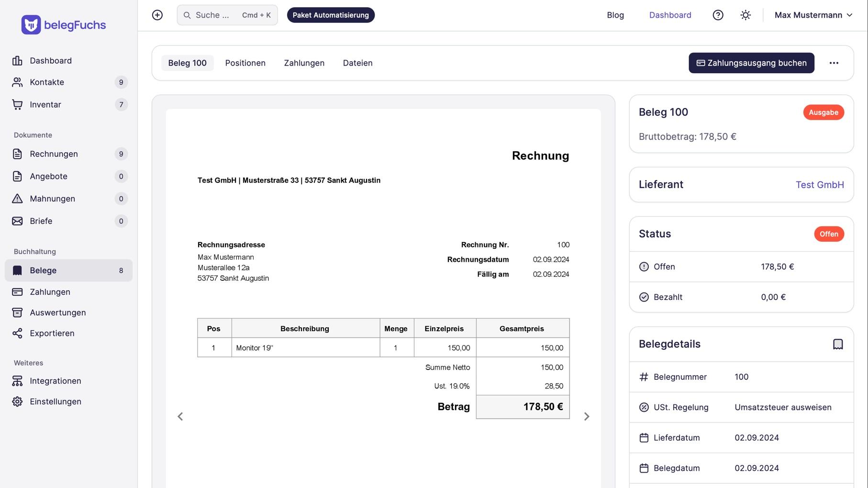The width and height of the screenshot is (868, 488).
Task: Click the Betrag total '178,50 €' cell
Action: [x=523, y=407]
